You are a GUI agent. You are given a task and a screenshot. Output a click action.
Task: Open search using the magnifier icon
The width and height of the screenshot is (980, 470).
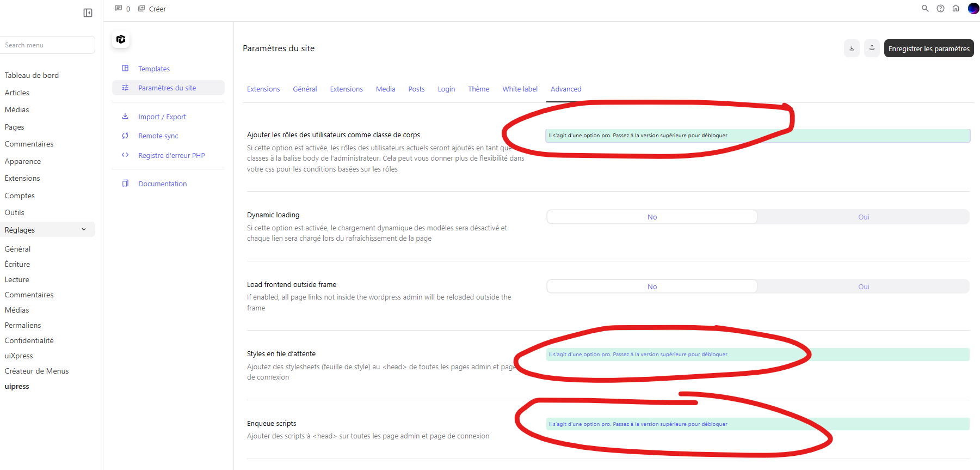924,9
